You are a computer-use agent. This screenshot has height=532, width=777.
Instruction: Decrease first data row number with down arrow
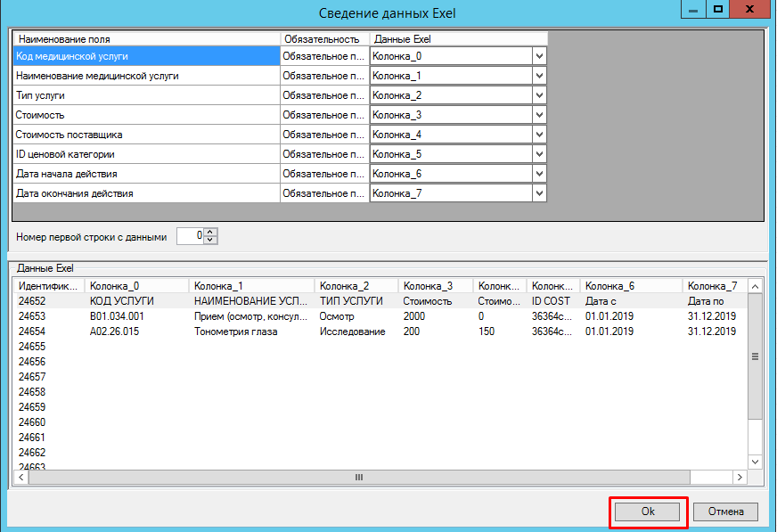[x=210, y=240]
